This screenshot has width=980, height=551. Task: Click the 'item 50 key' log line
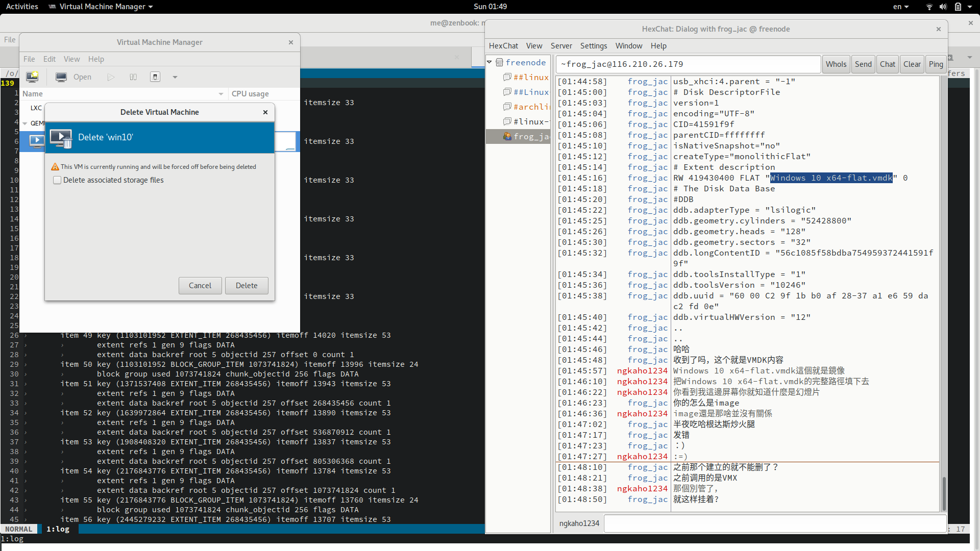239,364
